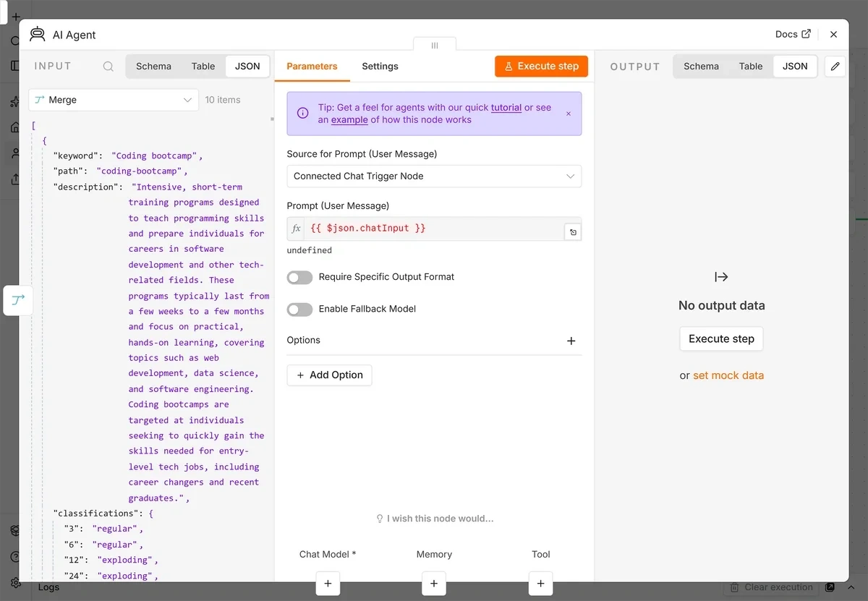Viewport: 868px width, 601px height.
Task: Click Execute step button in OUTPUT panel
Action: click(721, 338)
